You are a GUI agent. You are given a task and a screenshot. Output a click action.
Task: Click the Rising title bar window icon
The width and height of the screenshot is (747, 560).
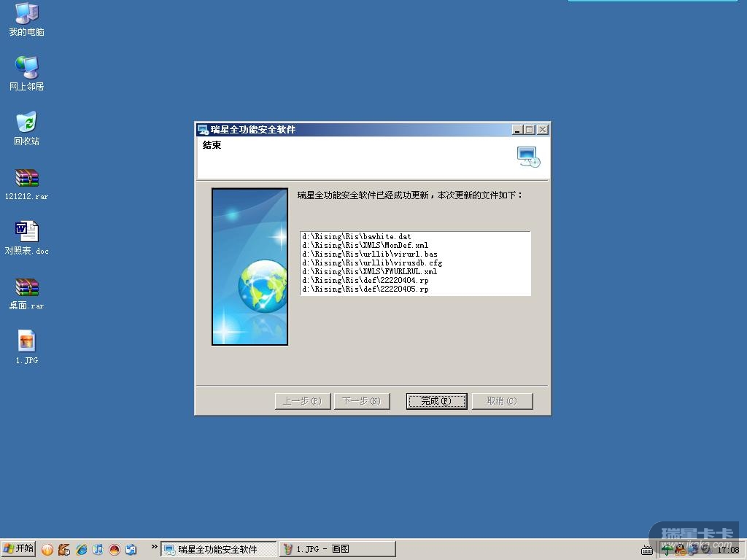pyautogui.click(x=203, y=130)
